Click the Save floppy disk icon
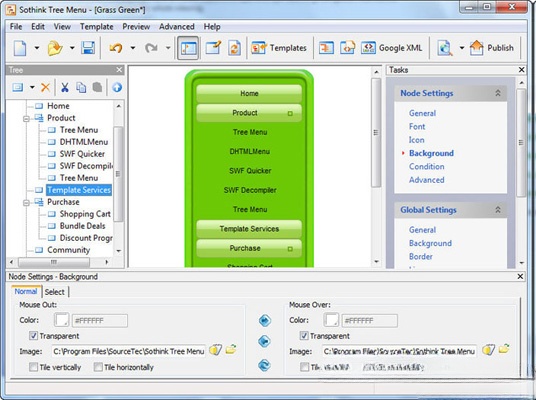The height and width of the screenshot is (400, 536). click(x=88, y=48)
